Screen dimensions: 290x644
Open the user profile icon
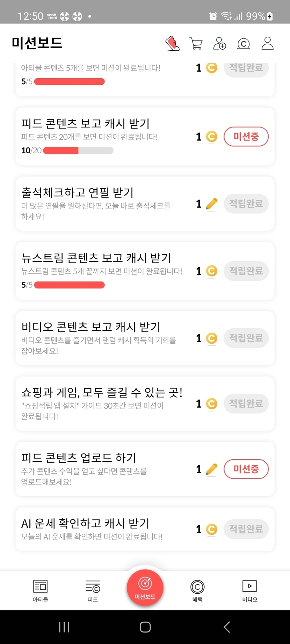pos(268,44)
